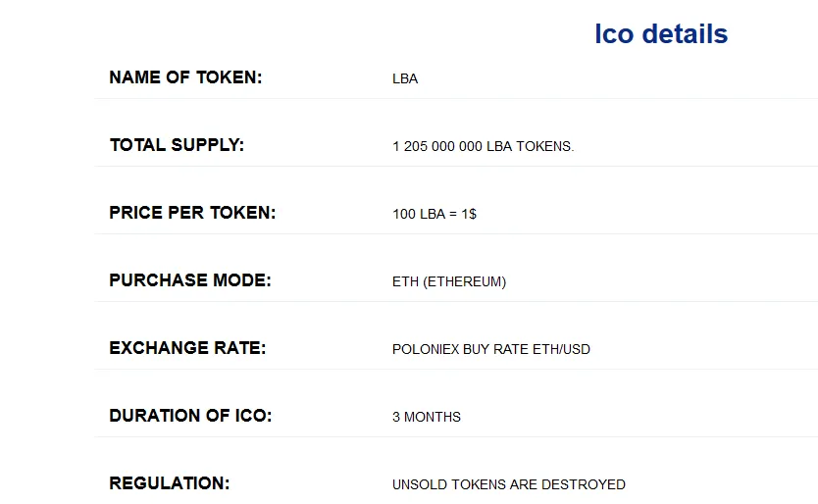Click the LBA token name value
This screenshot has height=504, width=818.
(x=405, y=78)
